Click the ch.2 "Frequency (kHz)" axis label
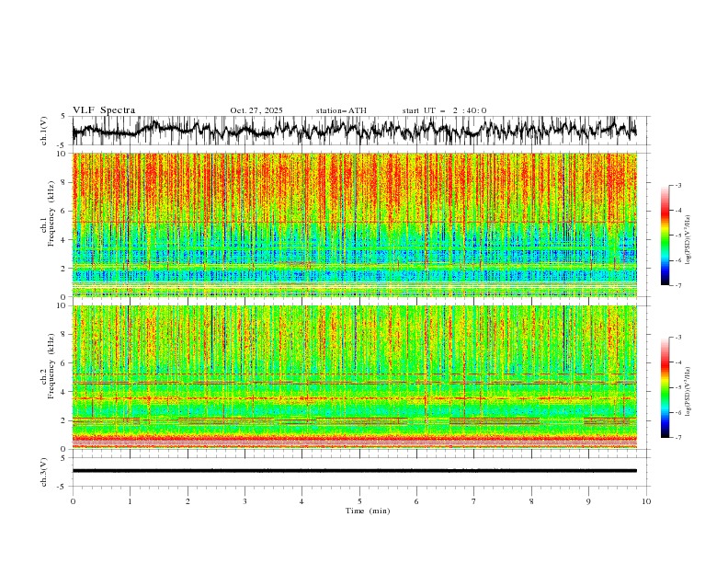This screenshot has height=563, width=728. pyautogui.click(x=51, y=366)
